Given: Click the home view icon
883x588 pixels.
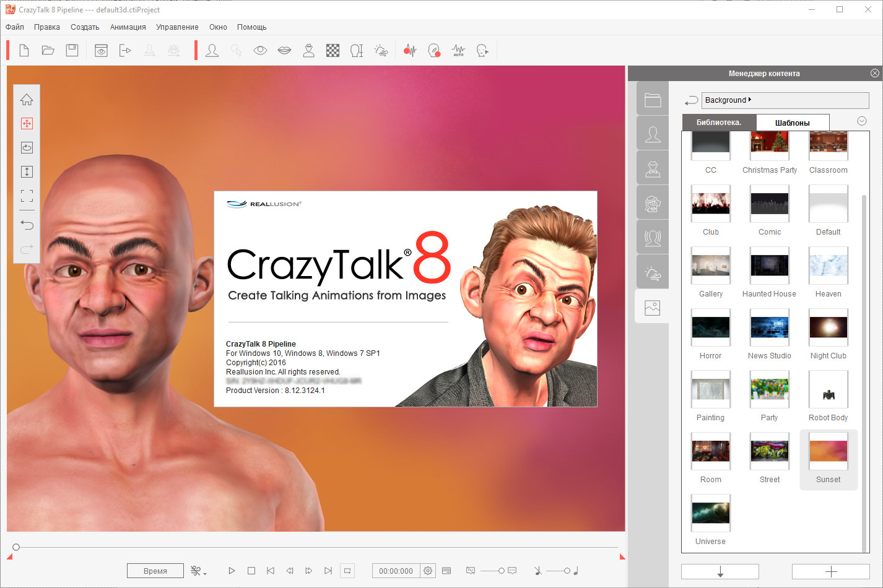Looking at the screenshot, I should coord(27,100).
